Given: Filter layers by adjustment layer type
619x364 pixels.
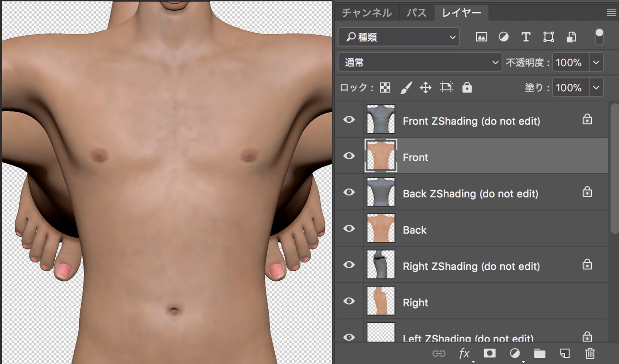Looking at the screenshot, I should pyautogui.click(x=504, y=37).
